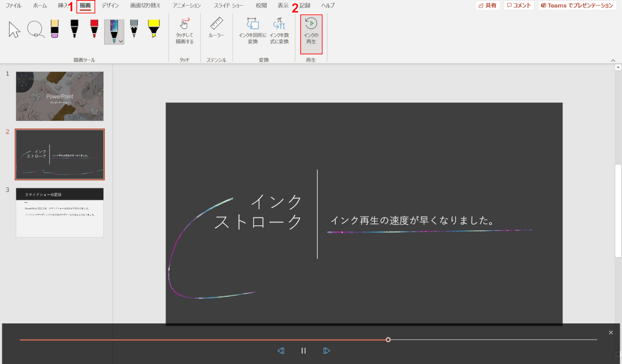Select slide 2 thumbnail
Image resolution: width=622 pixels, height=364 pixels.
point(60,154)
